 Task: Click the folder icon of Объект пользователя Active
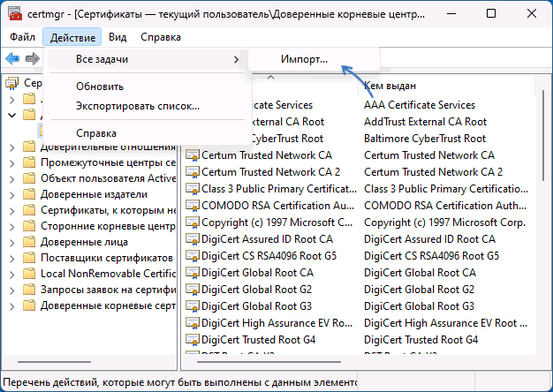coord(29,178)
